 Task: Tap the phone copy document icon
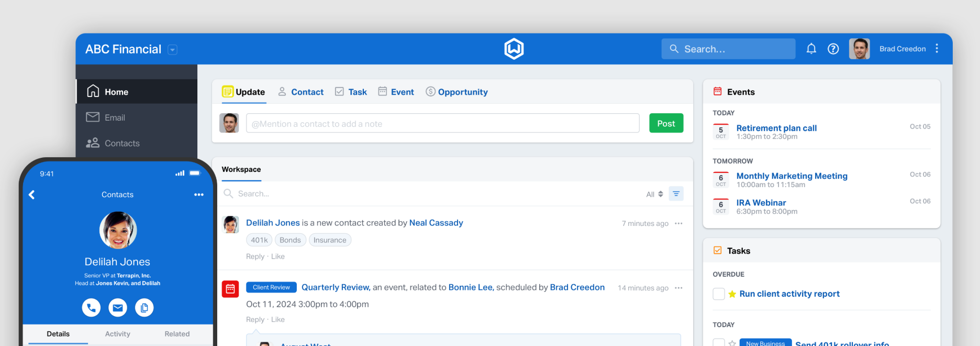(x=144, y=308)
